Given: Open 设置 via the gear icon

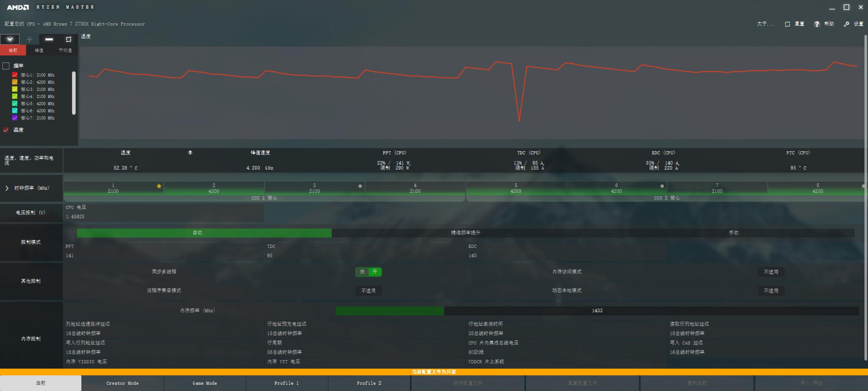Looking at the screenshot, I should coord(846,24).
